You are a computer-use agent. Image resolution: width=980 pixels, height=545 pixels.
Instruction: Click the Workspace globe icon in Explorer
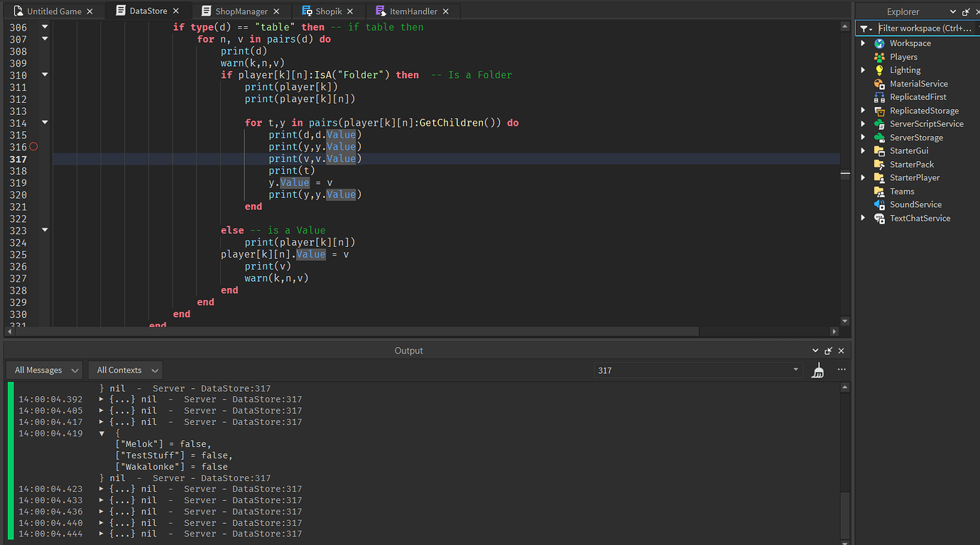pyautogui.click(x=879, y=43)
